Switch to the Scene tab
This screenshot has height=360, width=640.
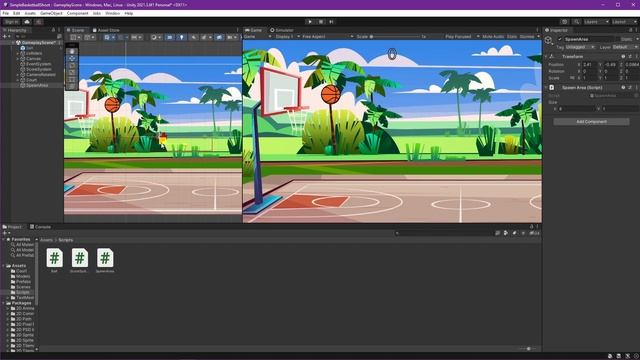(x=76, y=30)
